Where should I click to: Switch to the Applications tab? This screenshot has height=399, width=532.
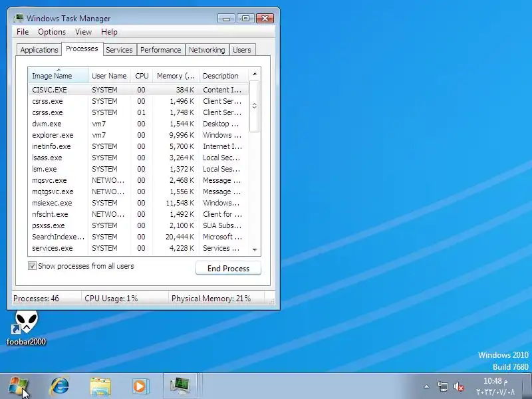click(39, 50)
